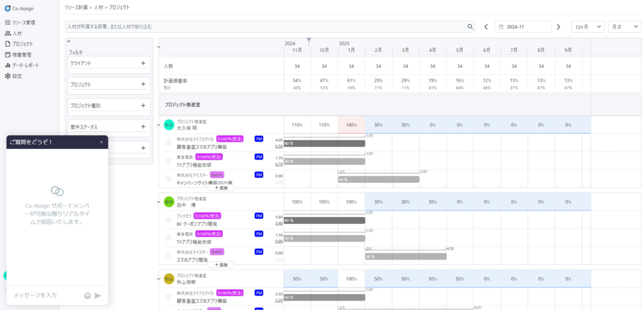
Task: Select リソース管理 menu item
Action: click(23, 22)
